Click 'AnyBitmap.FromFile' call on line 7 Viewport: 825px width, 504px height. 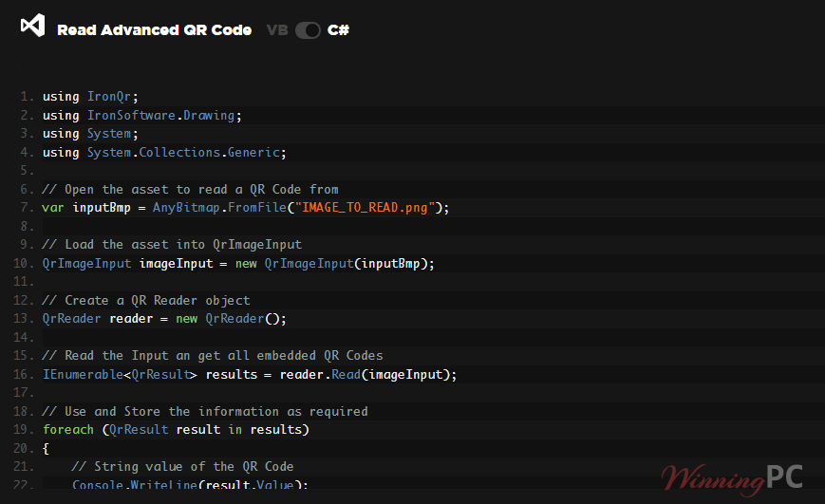[x=219, y=208]
